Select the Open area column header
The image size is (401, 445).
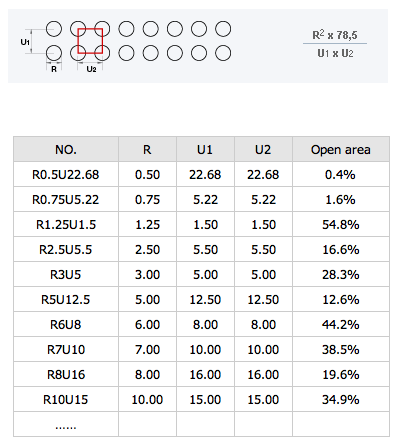341,149
